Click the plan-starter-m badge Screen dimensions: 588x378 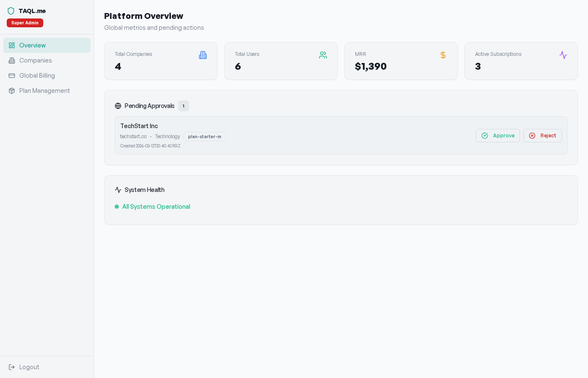pyautogui.click(x=205, y=136)
